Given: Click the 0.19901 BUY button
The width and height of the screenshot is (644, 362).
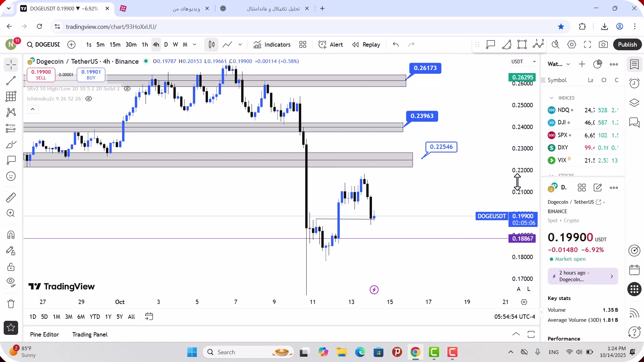Looking at the screenshot, I should point(91,75).
